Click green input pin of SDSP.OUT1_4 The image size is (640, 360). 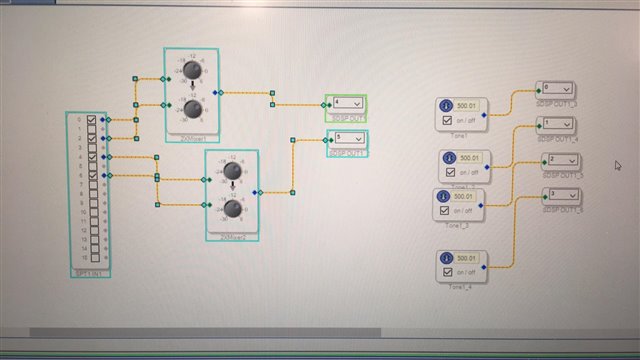click(539, 126)
